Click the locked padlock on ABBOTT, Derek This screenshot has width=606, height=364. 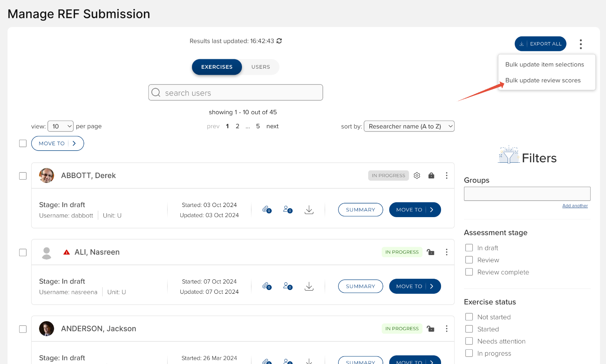[431, 175]
